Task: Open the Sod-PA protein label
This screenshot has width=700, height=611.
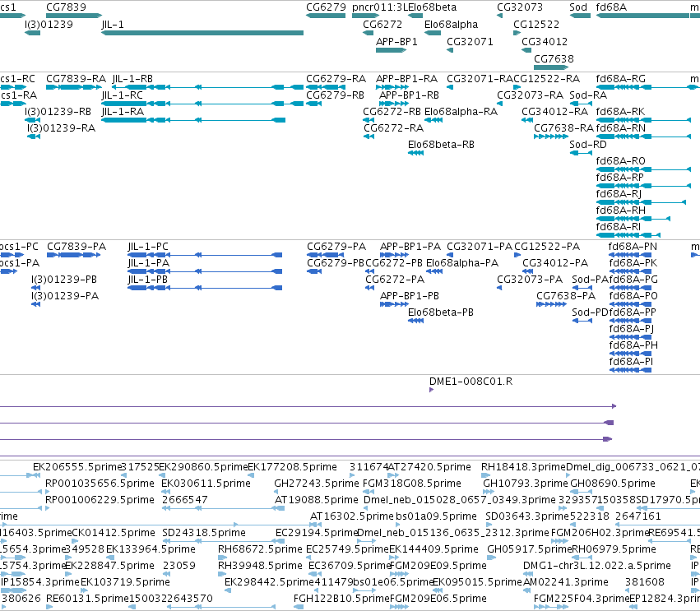Action: pyautogui.click(x=590, y=280)
